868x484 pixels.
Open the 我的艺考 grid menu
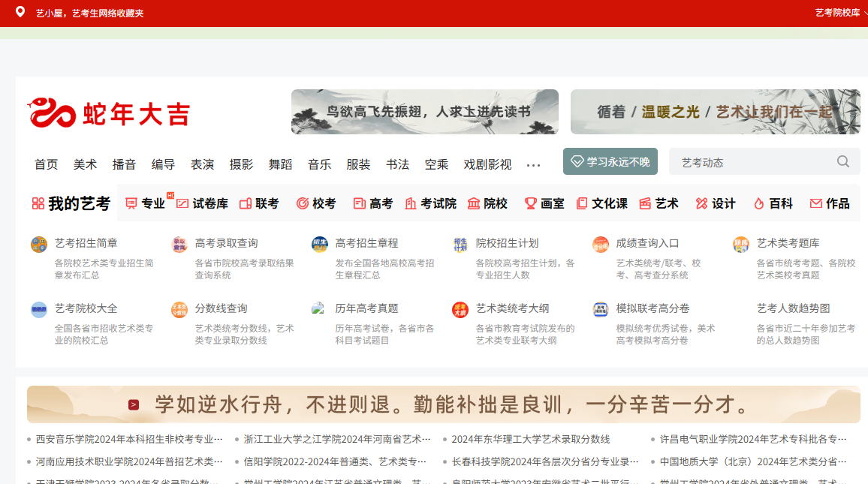(x=71, y=203)
